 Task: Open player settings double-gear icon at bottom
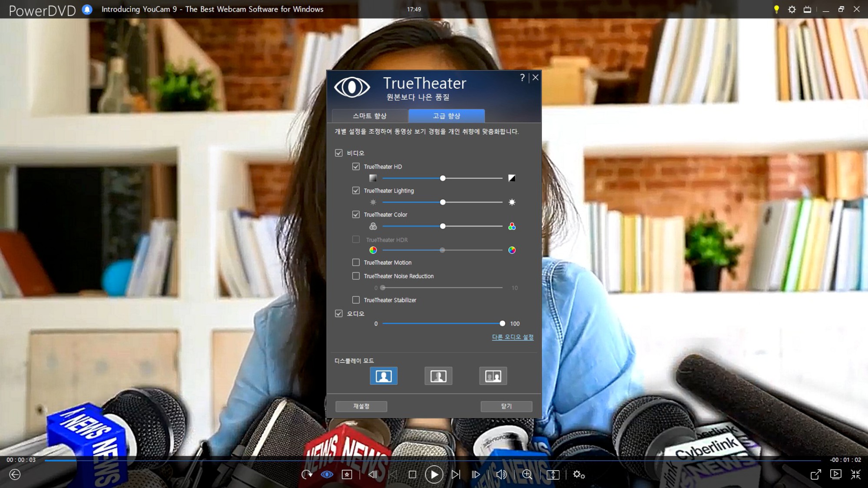pos(579,475)
